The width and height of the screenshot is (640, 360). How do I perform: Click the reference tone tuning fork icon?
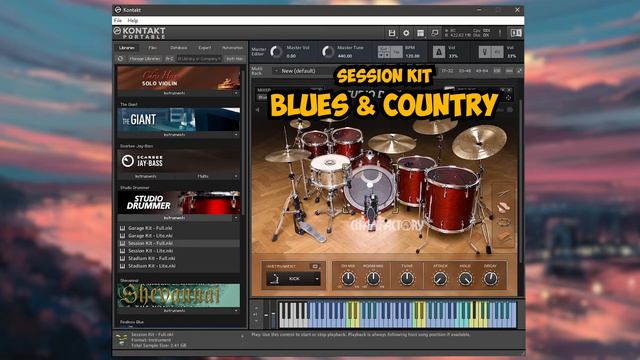(x=484, y=52)
